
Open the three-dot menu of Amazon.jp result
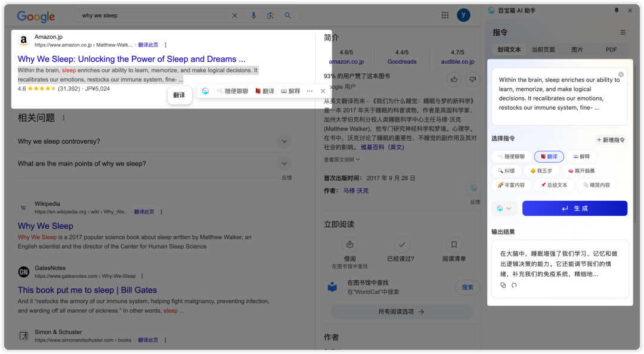tap(166, 45)
